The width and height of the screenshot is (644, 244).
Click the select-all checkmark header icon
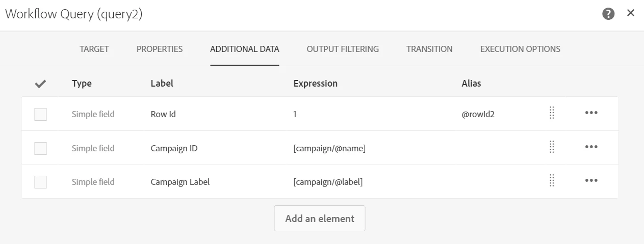(41, 84)
